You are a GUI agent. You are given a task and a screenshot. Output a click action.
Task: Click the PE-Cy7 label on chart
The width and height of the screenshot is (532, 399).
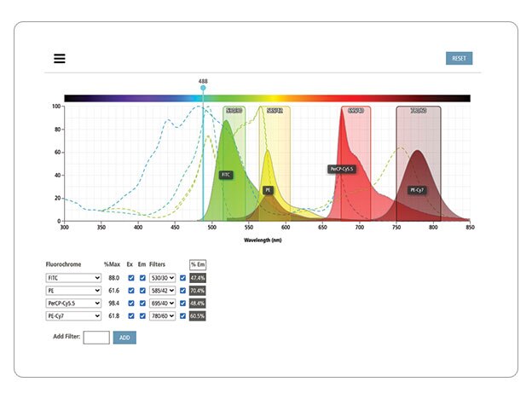click(x=417, y=190)
